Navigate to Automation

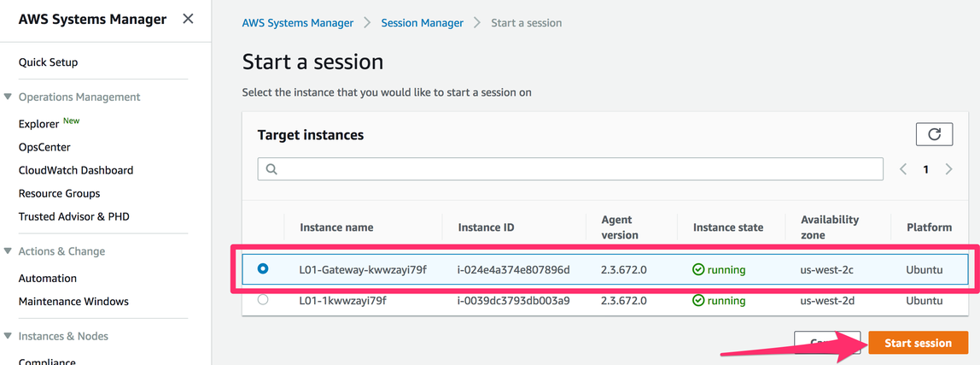click(48, 279)
